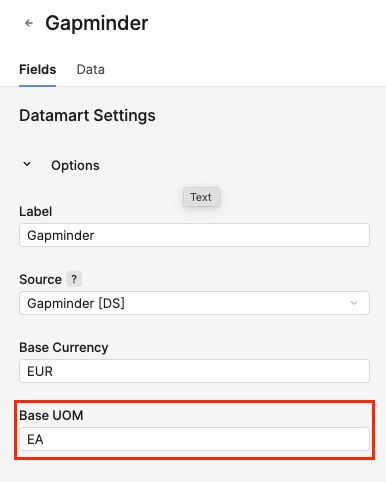The image size is (386, 482).
Task: Open the Source help question mark
Action: pos(74,279)
